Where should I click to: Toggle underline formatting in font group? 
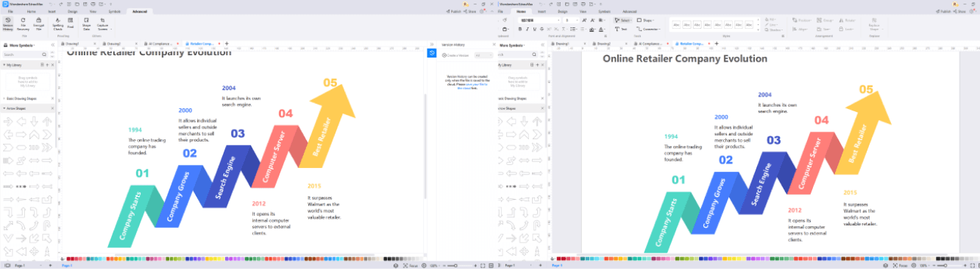[536, 29]
